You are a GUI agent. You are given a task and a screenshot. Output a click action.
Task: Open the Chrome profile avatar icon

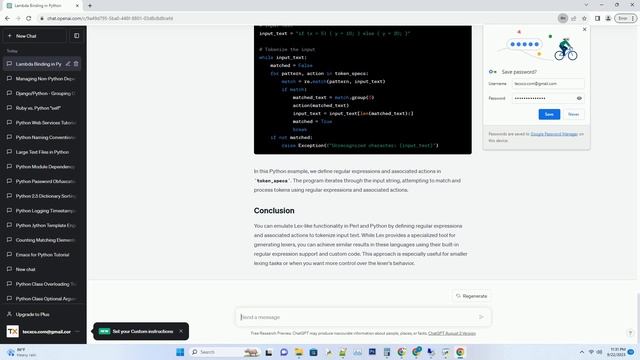[608, 18]
